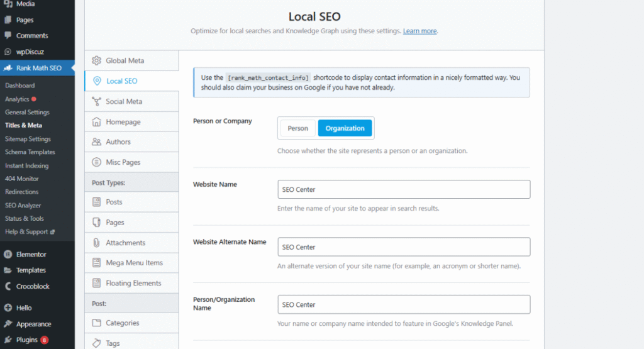Click the Website Alternate Name field
644x349 pixels.
[x=403, y=247]
